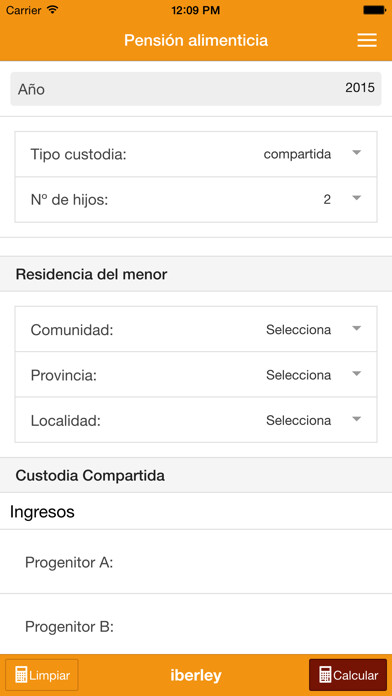Expand the Nº de hijos dropdown arrow
Viewport: 392px width, 696px height.
click(356, 198)
